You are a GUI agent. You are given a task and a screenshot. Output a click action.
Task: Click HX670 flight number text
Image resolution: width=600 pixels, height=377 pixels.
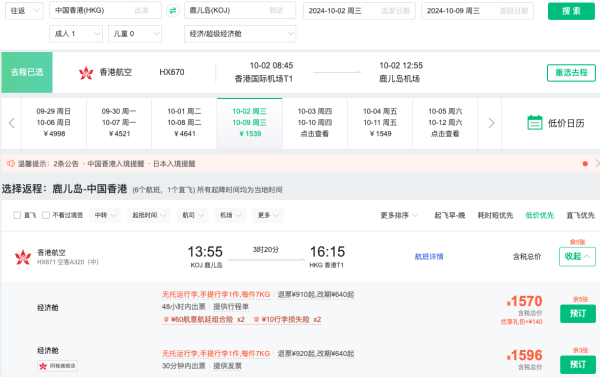[172, 72]
